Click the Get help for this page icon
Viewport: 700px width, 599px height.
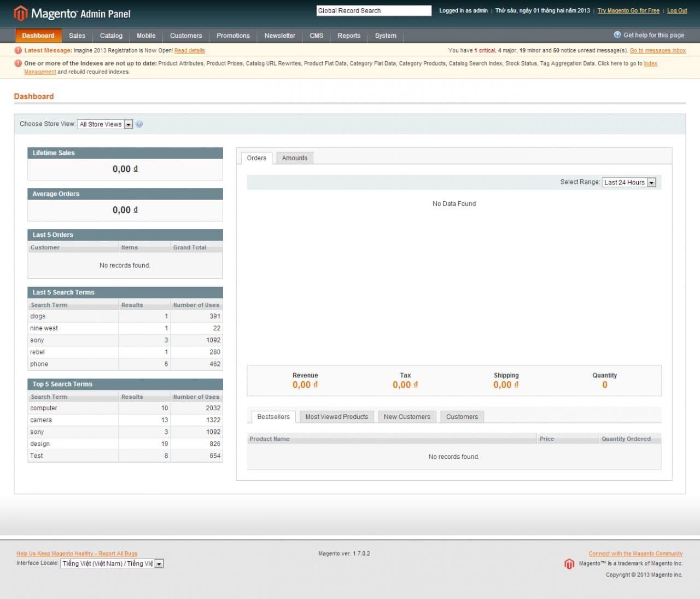click(617, 35)
